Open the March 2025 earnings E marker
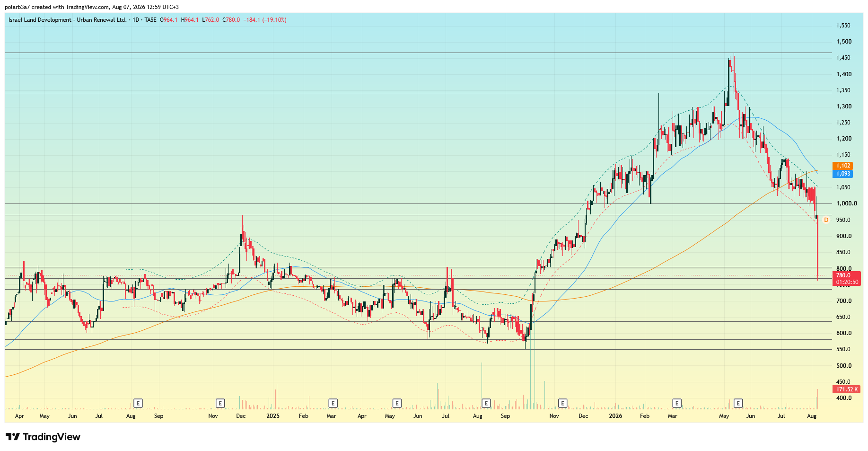Viewport: 868px width, 451px height. point(333,403)
